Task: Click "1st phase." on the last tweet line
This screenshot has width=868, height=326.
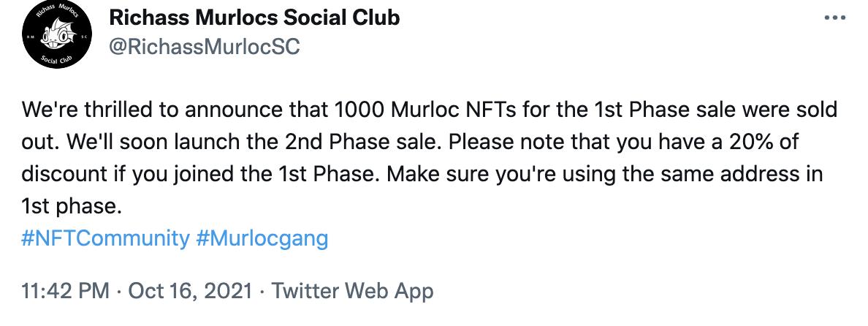Action: point(70,207)
